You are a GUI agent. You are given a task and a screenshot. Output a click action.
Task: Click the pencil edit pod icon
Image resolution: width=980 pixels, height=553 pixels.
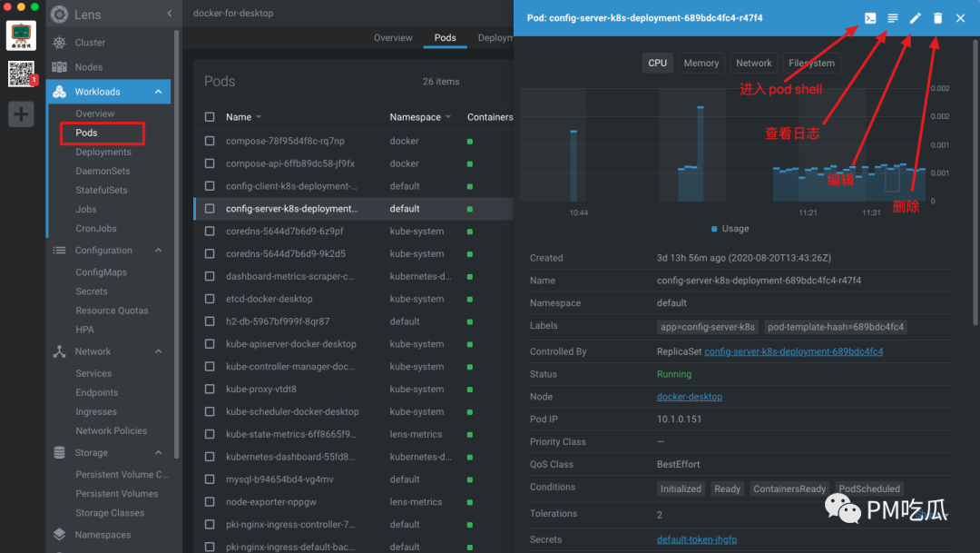click(915, 18)
